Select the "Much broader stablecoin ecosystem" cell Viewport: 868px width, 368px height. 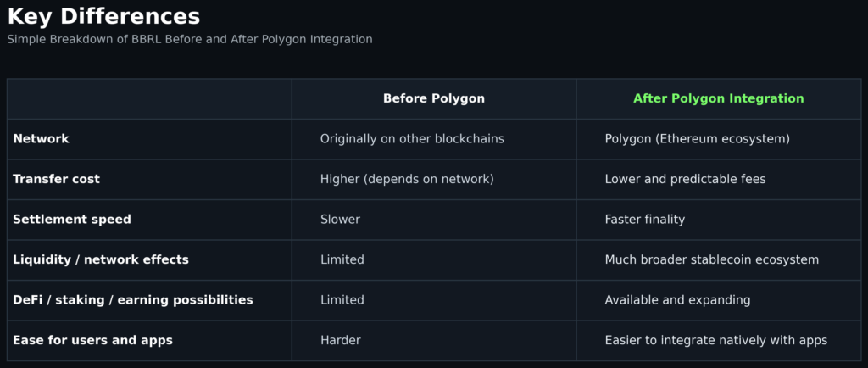point(712,259)
